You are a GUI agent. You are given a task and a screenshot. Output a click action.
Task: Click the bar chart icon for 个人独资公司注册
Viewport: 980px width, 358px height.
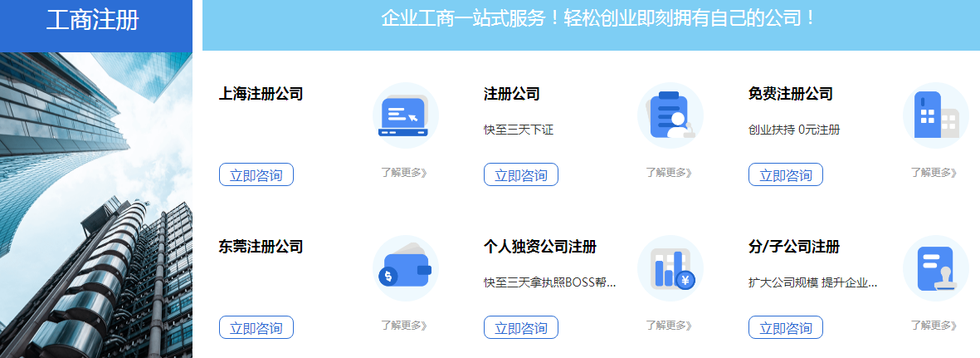point(670,268)
